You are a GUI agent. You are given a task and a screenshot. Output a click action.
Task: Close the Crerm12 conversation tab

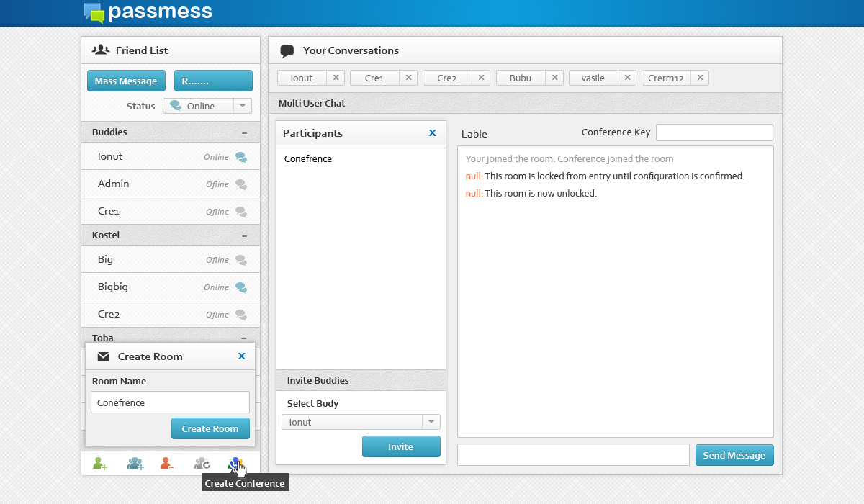700,78
